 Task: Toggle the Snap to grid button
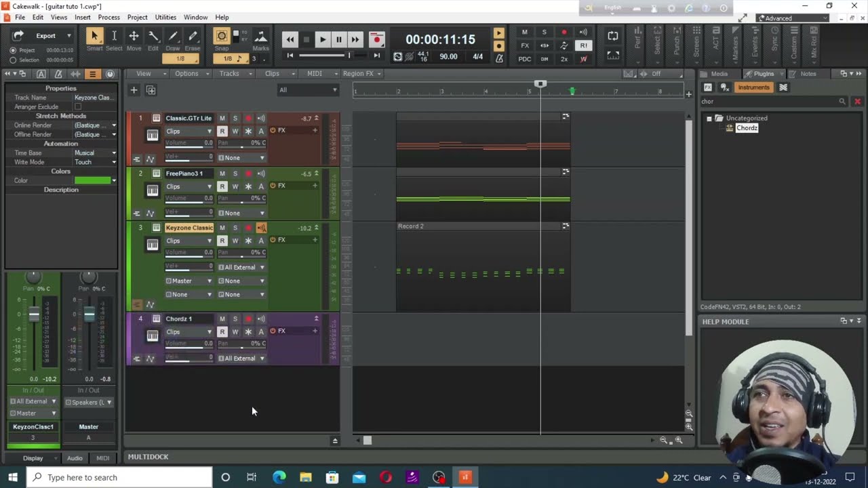coord(222,36)
